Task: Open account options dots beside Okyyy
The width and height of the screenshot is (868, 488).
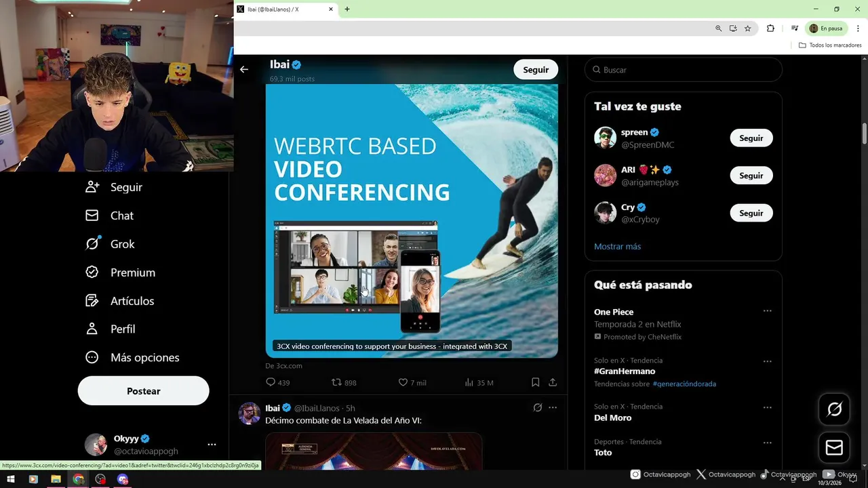Action: tap(212, 445)
